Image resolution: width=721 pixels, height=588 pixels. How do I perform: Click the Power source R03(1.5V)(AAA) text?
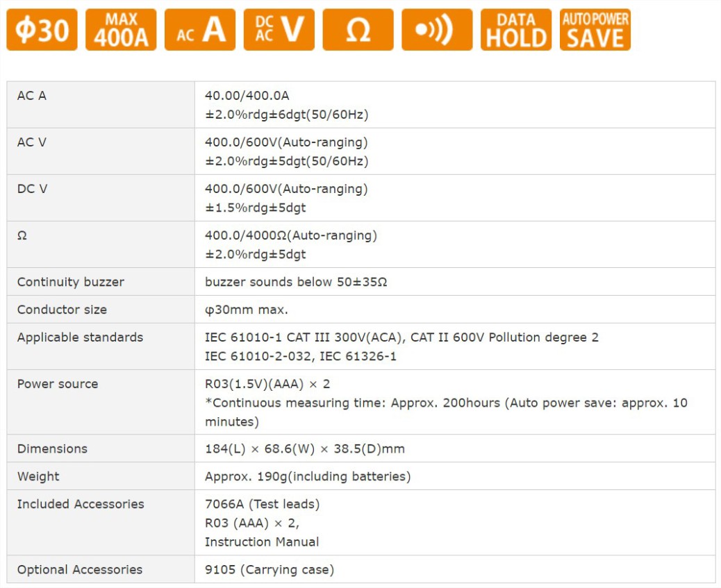(x=267, y=384)
